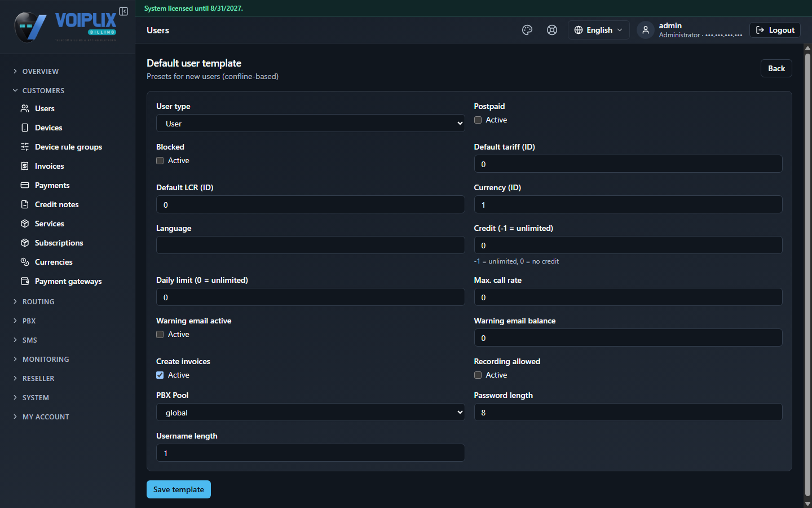
Task: Click the Users sidebar icon
Action: pos(25,108)
